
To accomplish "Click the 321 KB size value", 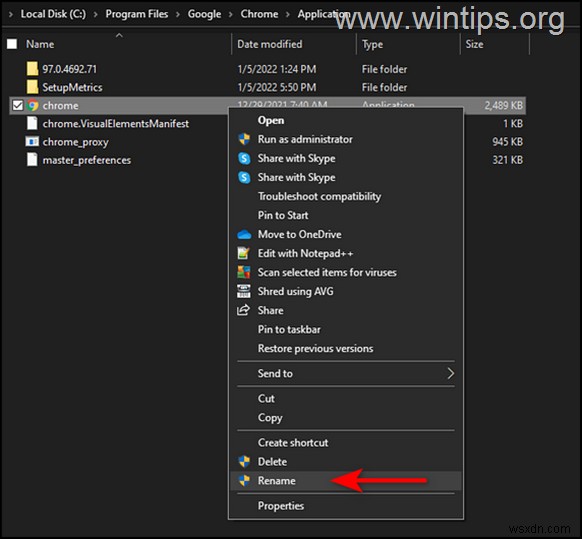I will coord(507,160).
